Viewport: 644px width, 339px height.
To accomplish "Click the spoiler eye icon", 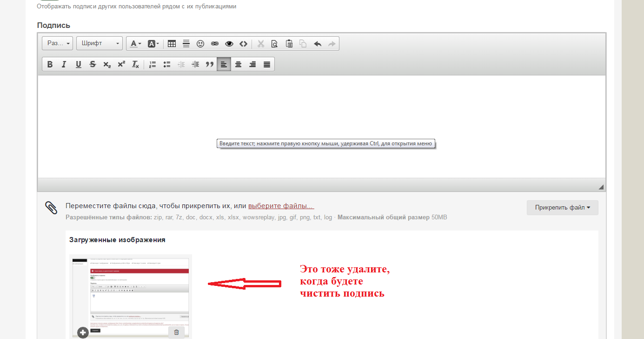I will (x=229, y=44).
